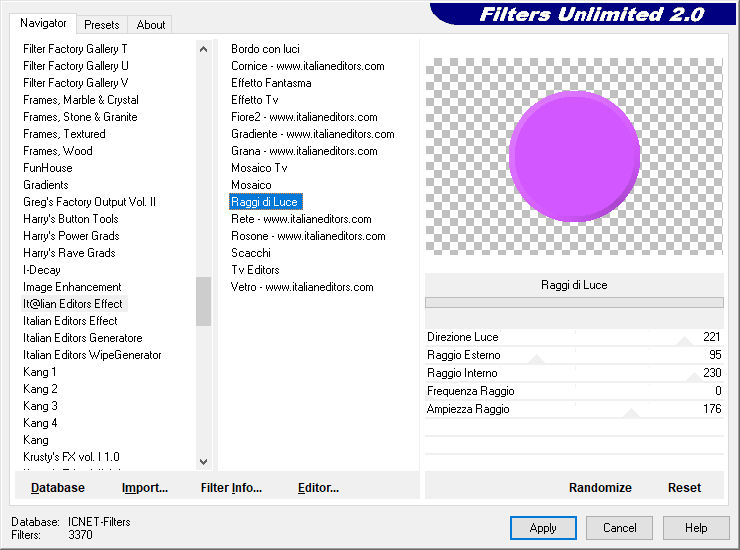This screenshot has width=740, height=550.
Task: Click the purple circle preview image
Action: pyautogui.click(x=574, y=156)
